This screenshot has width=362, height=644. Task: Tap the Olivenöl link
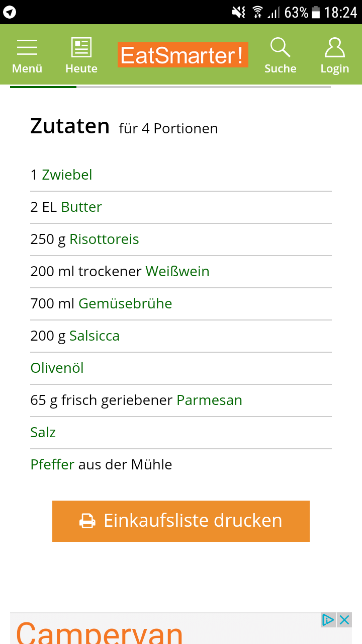pyautogui.click(x=57, y=368)
